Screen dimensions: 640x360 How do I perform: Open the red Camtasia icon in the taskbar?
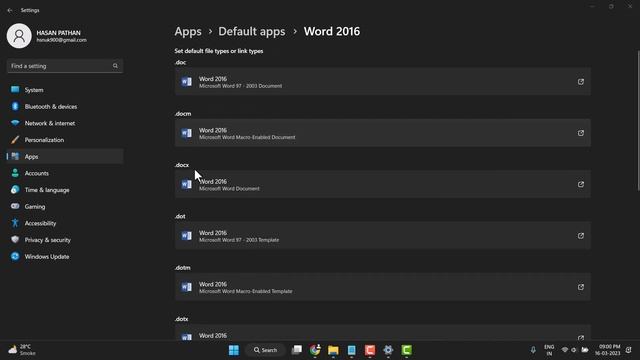(370, 350)
